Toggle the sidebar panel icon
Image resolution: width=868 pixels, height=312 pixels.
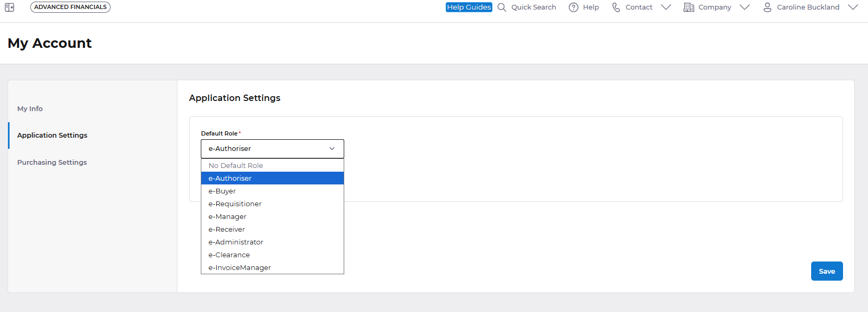(10, 7)
